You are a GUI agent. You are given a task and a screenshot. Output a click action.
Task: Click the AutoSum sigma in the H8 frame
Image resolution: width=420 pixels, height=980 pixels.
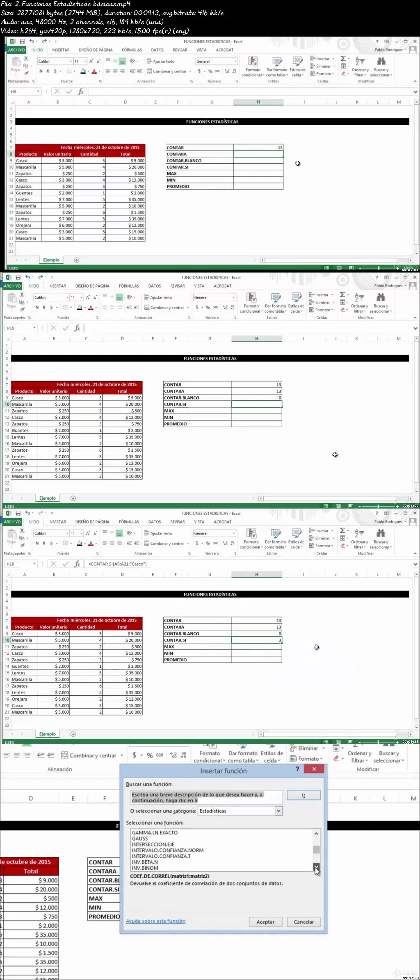click(x=343, y=59)
